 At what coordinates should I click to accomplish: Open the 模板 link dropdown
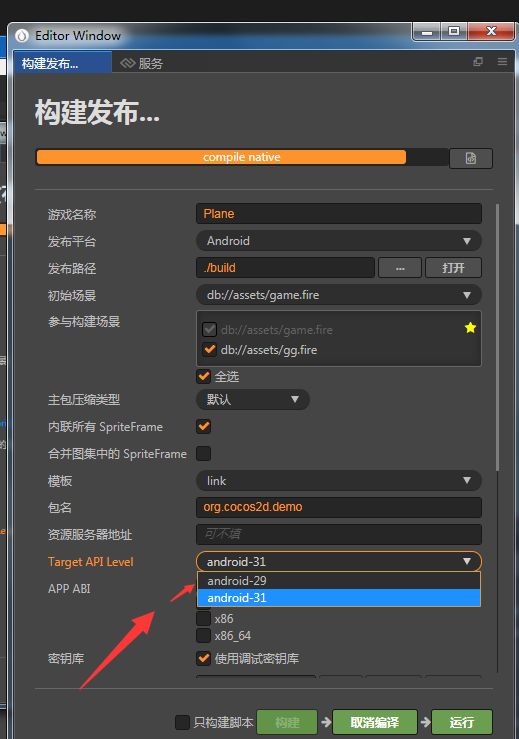[338, 481]
